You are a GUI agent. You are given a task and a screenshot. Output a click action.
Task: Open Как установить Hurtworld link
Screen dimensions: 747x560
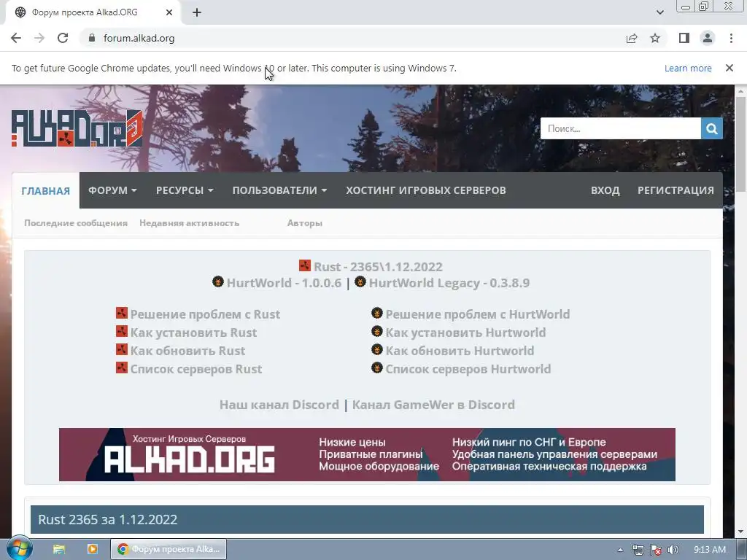465,332
